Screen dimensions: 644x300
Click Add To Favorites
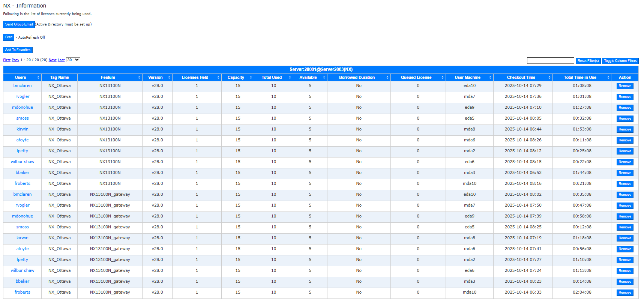tap(18, 50)
